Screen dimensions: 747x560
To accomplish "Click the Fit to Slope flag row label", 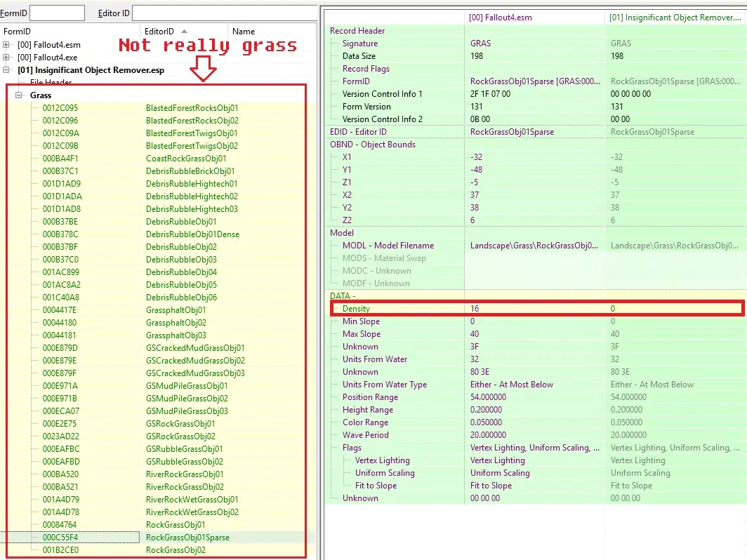I will coord(376,486).
